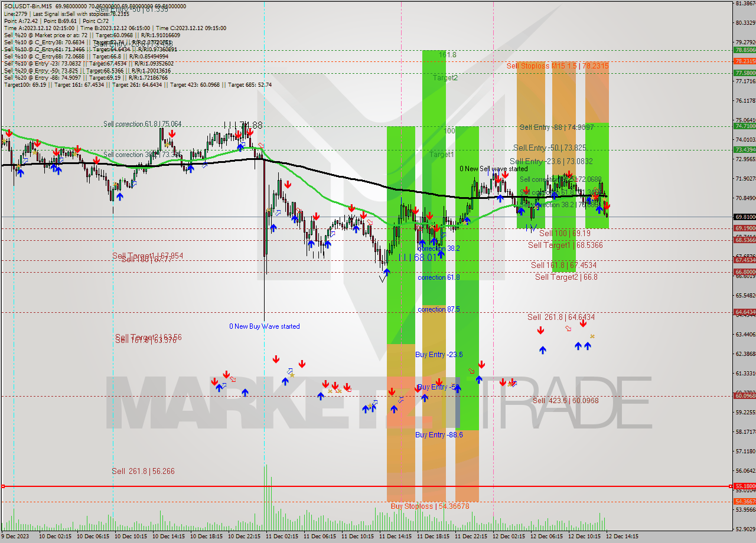Select the 'Sell Entry -88 | 74.9097' label
The image size is (756, 543).
click(557, 127)
